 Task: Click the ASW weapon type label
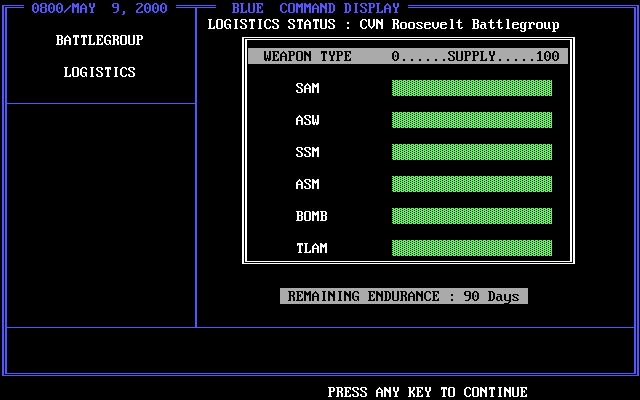tap(307, 120)
